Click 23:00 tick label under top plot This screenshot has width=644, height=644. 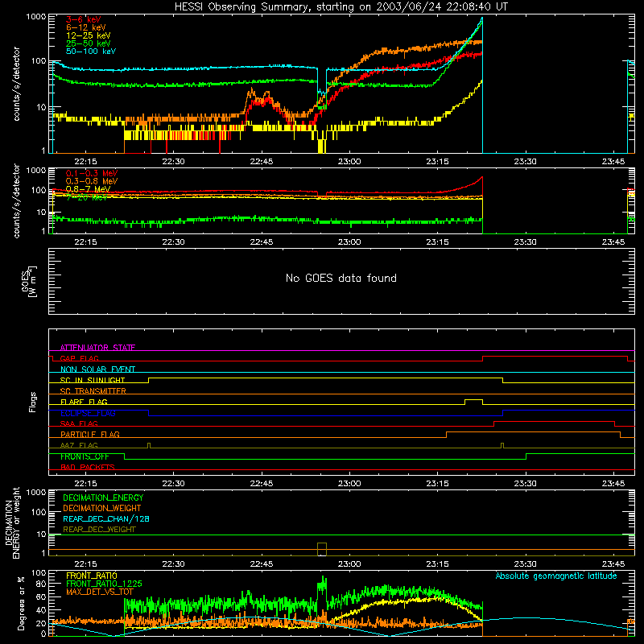click(349, 162)
